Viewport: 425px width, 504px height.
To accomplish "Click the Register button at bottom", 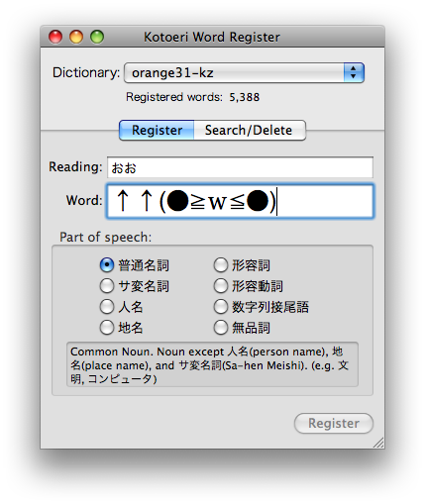I will point(334,423).
